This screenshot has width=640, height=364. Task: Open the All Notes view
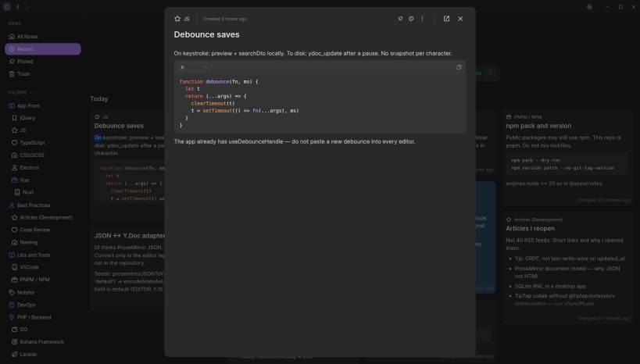point(43,36)
